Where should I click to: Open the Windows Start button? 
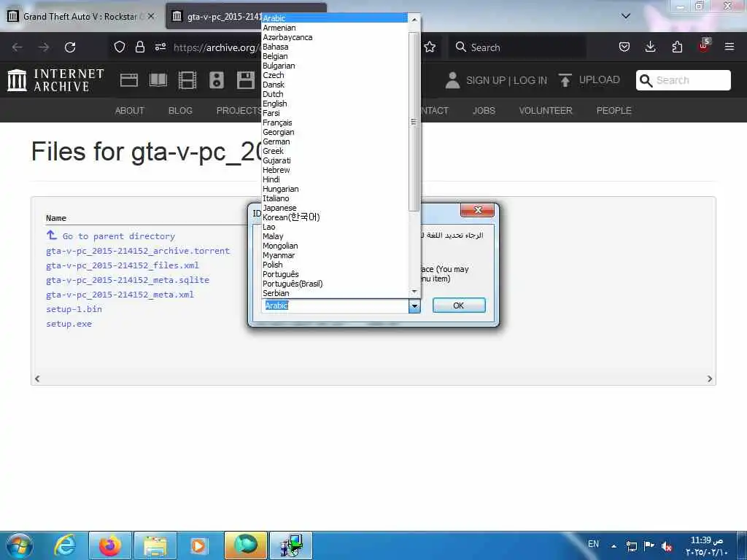coord(19,545)
